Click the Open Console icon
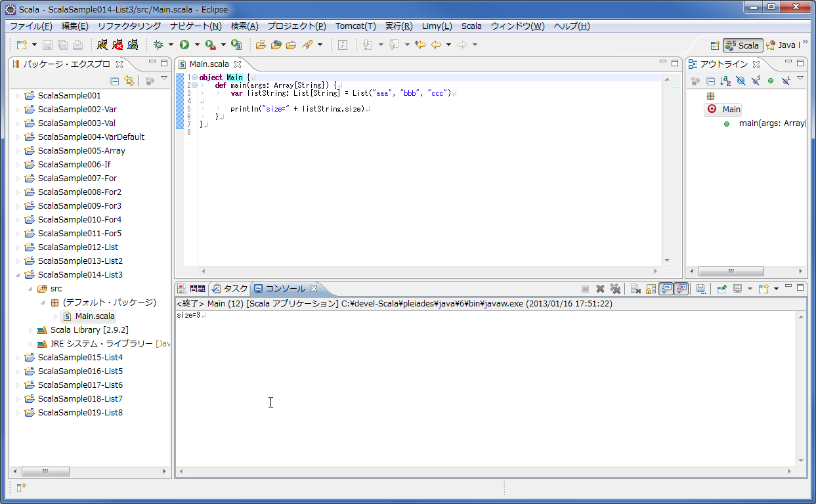Screen dimensions: 816x504 (x=763, y=289)
